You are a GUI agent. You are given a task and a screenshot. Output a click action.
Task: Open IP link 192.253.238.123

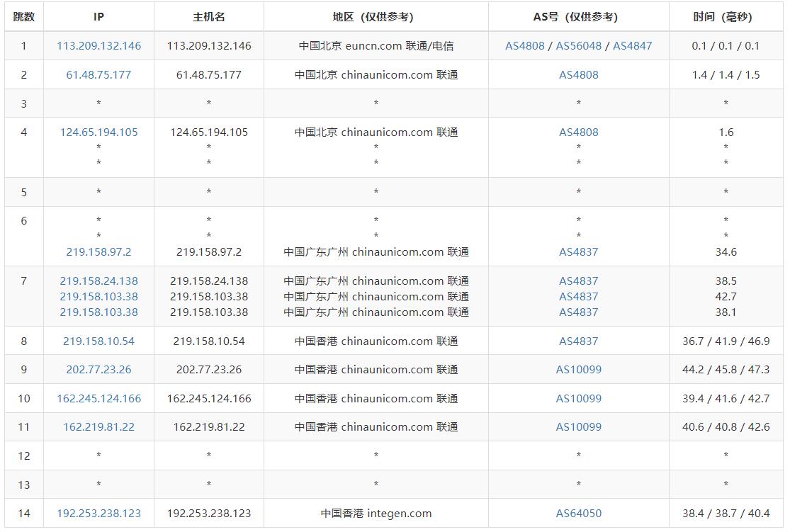click(x=98, y=514)
